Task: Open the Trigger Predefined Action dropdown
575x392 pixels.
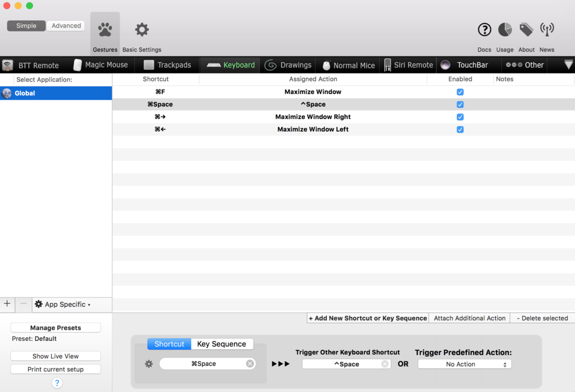Action: (464, 364)
